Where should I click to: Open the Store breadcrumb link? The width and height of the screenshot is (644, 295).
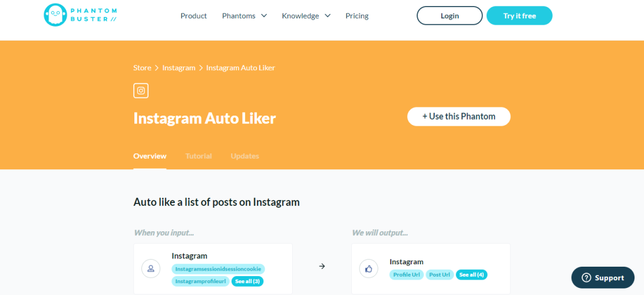point(142,68)
